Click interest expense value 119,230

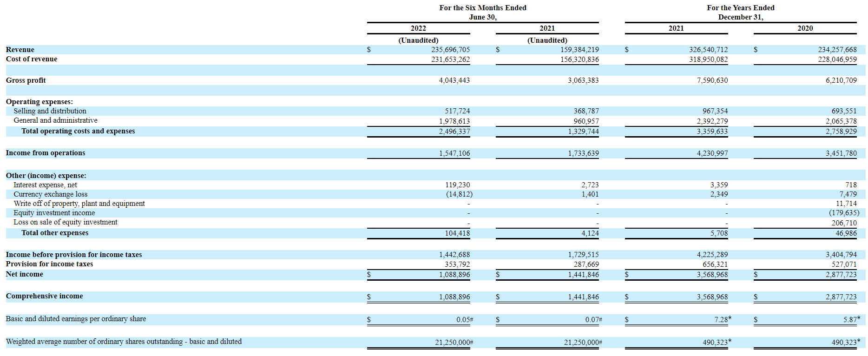tap(457, 185)
